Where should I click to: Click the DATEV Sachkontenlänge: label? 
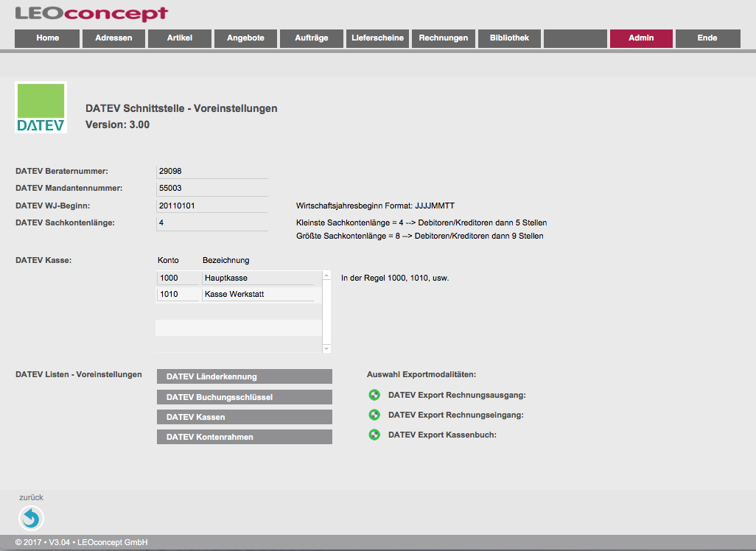click(x=65, y=222)
